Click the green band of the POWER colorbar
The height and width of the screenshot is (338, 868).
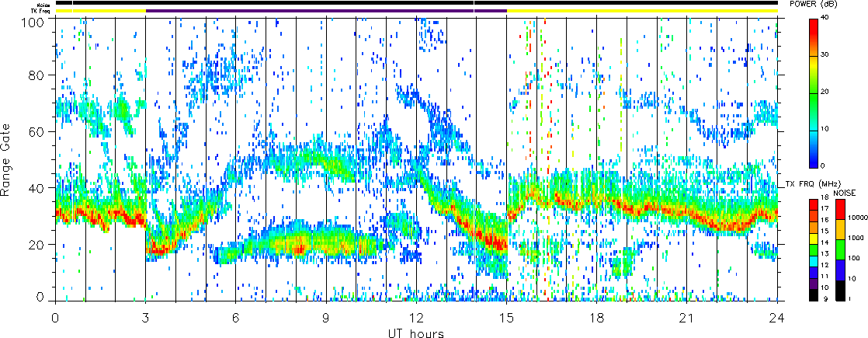tap(814, 99)
